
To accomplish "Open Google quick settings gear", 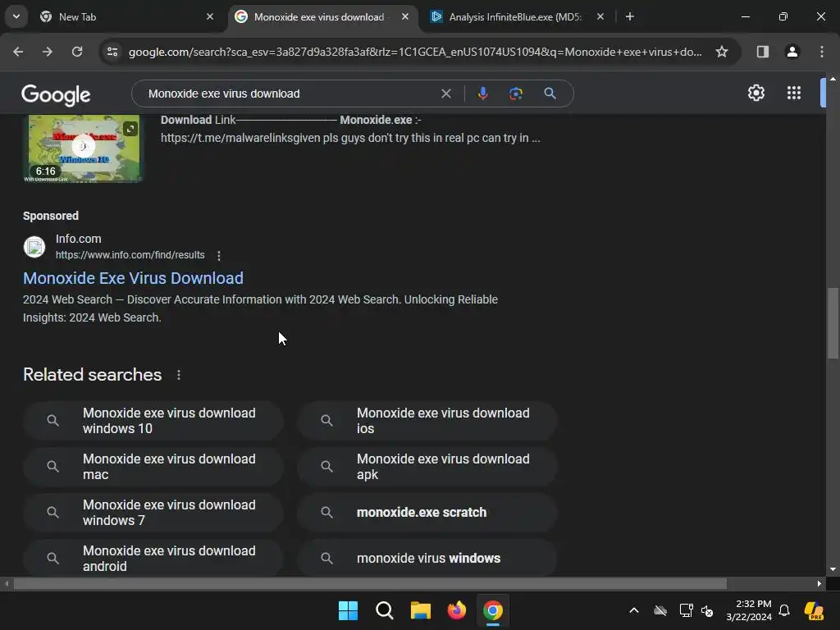I will pos(756,94).
